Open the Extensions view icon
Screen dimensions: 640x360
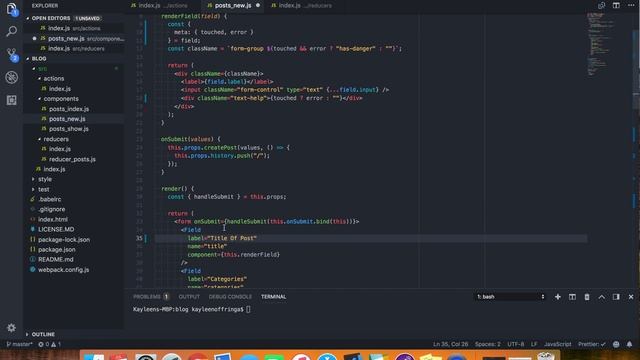[11, 100]
